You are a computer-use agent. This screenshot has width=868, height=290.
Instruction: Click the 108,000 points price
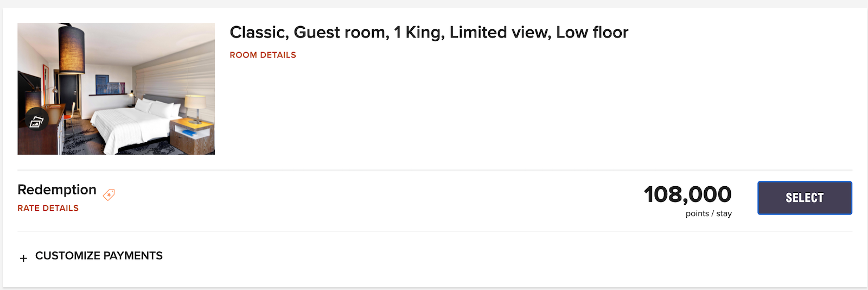point(687,194)
